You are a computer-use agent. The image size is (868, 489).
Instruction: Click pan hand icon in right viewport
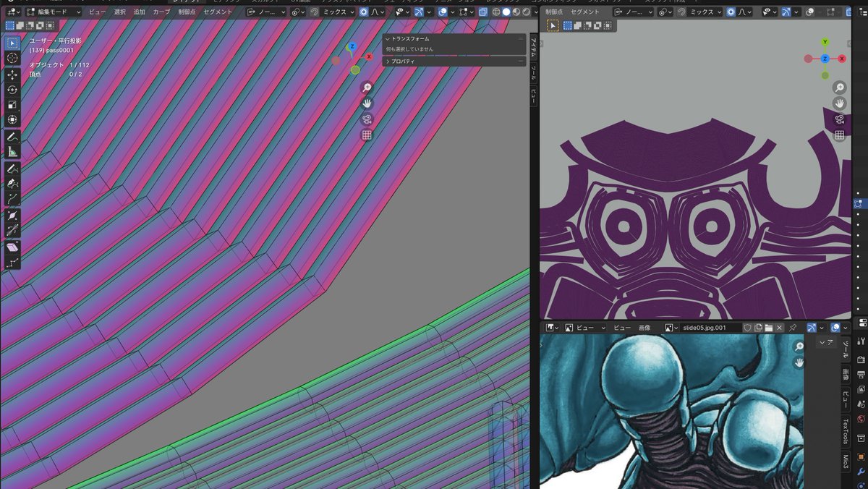pyautogui.click(x=840, y=103)
